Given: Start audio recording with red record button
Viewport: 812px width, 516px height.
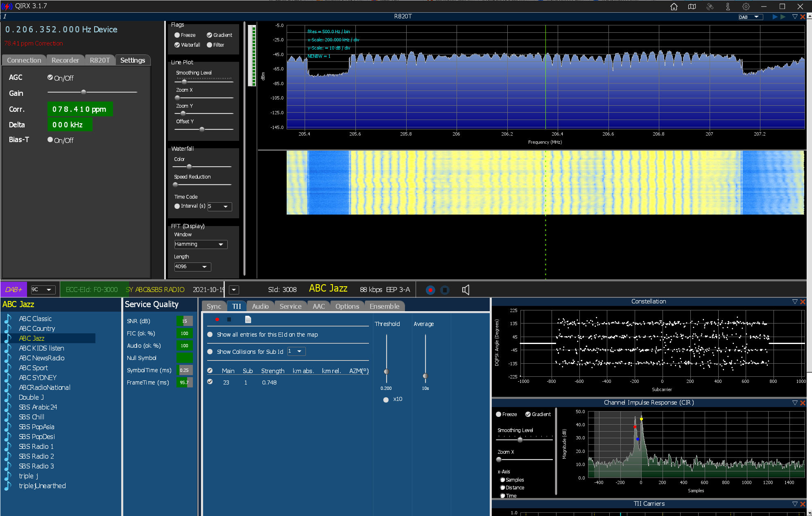Looking at the screenshot, I should pos(430,290).
